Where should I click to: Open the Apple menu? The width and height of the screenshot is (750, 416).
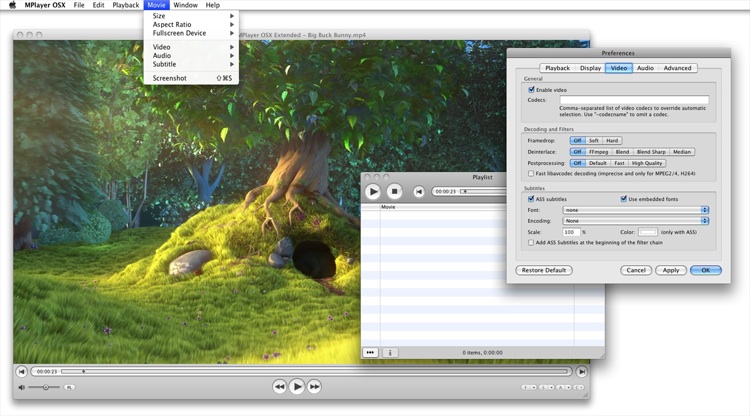[12, 5]
